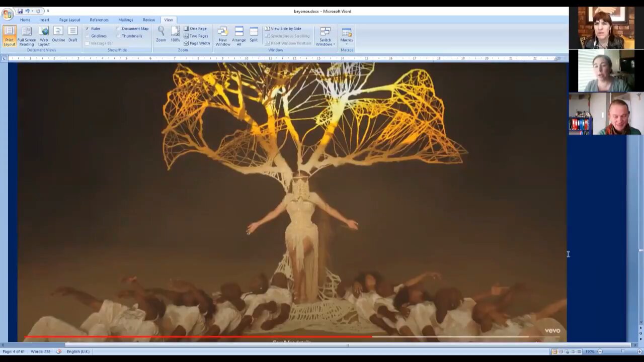This screenshot has width=644, height=362.
Task: Click the status bar zoom out minus
Action: pos(600,351)
